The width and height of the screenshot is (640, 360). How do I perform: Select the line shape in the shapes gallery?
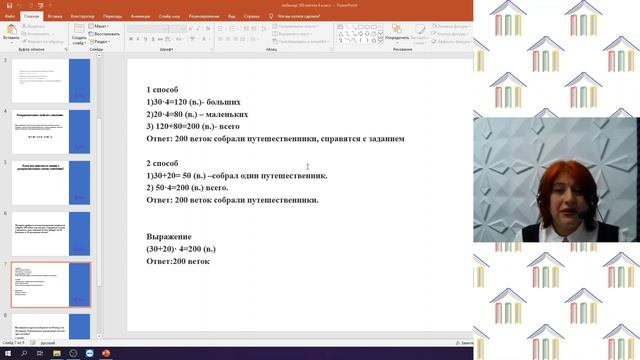tap(348, 27)
